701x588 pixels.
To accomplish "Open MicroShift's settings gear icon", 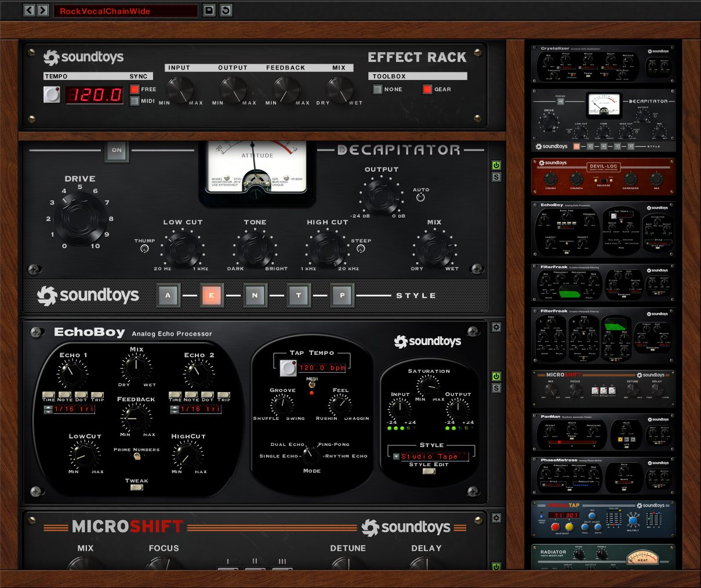I will point(496,517).
